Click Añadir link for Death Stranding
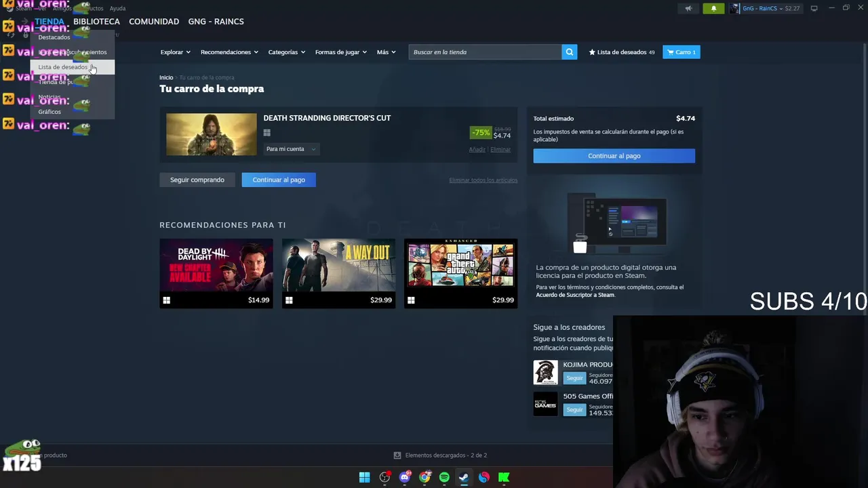Screen dimensions: 868x488 point(477,149)
